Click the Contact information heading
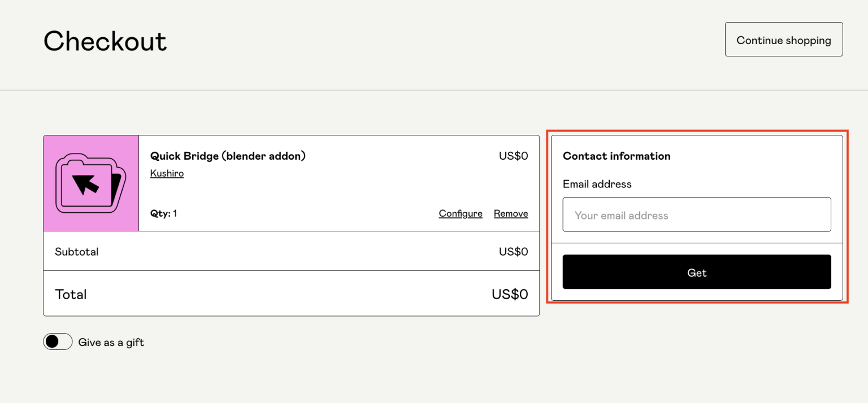 [x=616, y=156]
